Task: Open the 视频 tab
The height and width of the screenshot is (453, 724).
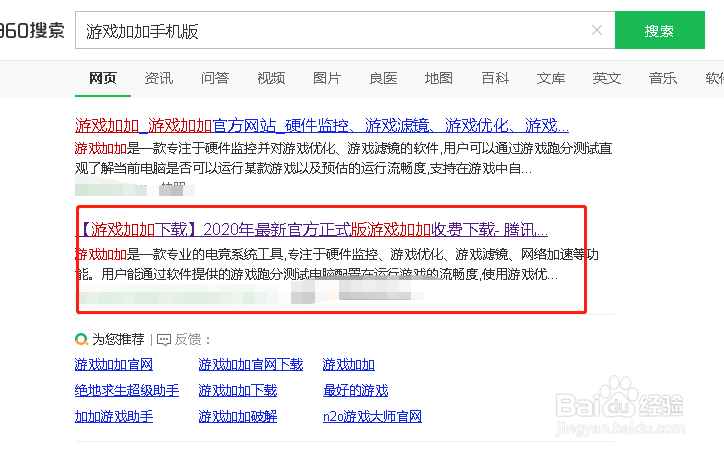Action: coord(271,78)
